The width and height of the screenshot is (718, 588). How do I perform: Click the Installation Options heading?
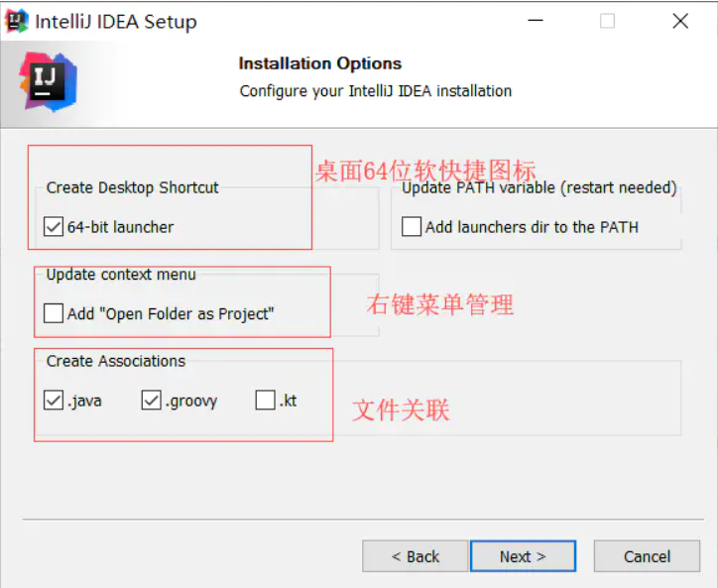320,63
